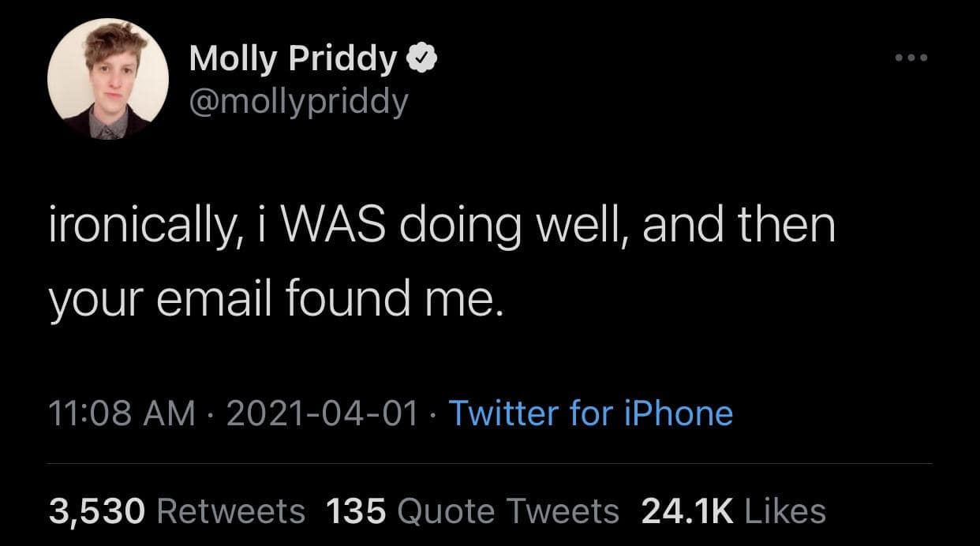Open the Twitter for iPhone source link

pos(590,413)
